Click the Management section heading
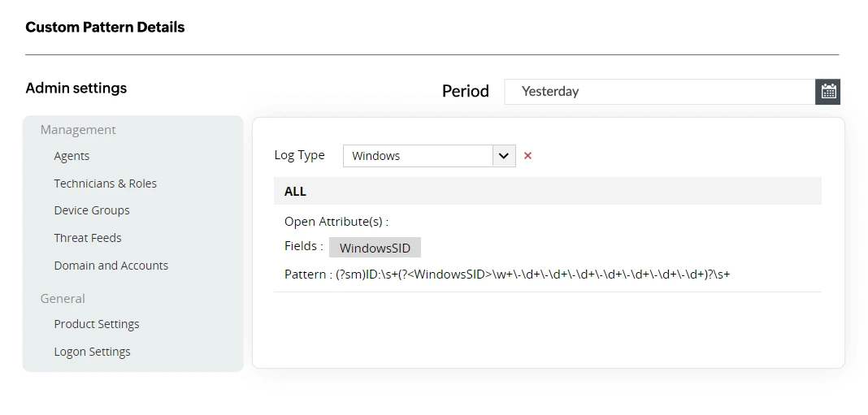Screen dimensions: 868x415 point(78,130)
